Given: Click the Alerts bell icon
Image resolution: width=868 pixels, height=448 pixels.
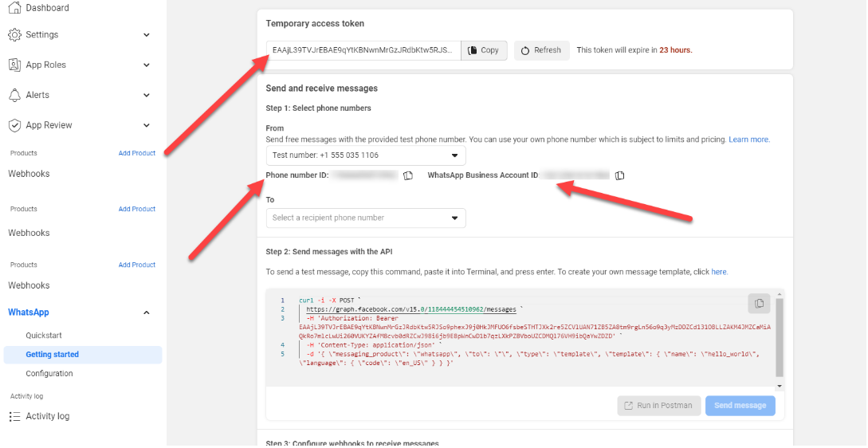Looking at the screenshot, I should (x=15, y=95).
